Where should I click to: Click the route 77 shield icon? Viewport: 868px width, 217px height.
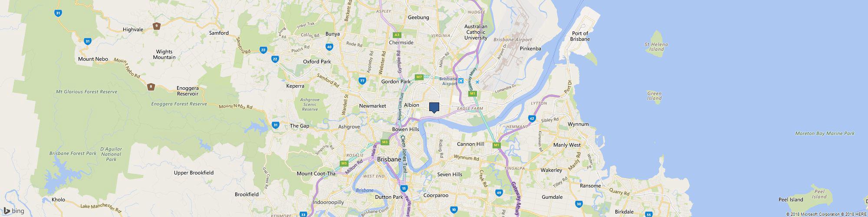363,81
